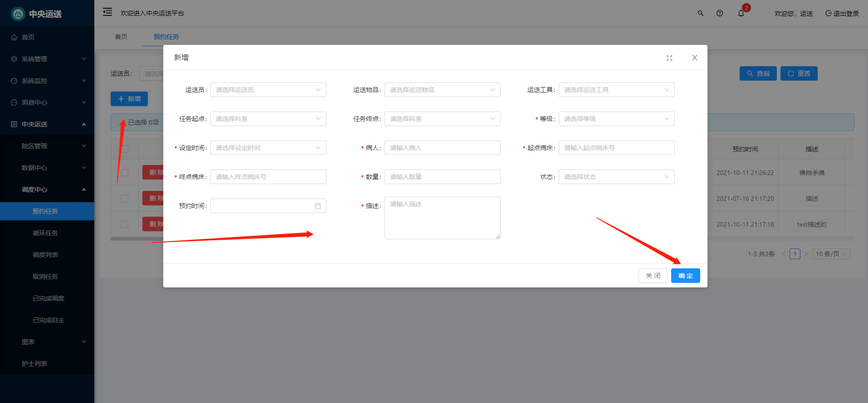This screenshot has height=403, width=868.
Task: Expand the 消息中心 sidebar menu arrow
Action: tap(84, 102)
